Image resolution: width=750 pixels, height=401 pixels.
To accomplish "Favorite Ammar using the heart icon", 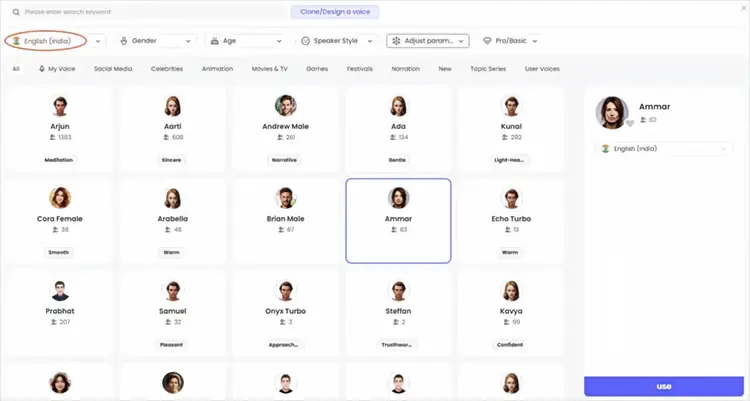I will [x=630, y=124].
